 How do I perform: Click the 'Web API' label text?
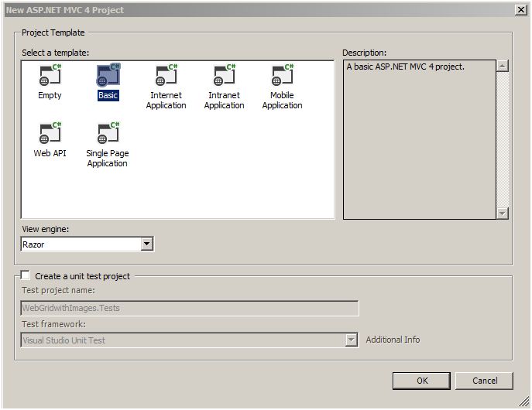point(50,153)
